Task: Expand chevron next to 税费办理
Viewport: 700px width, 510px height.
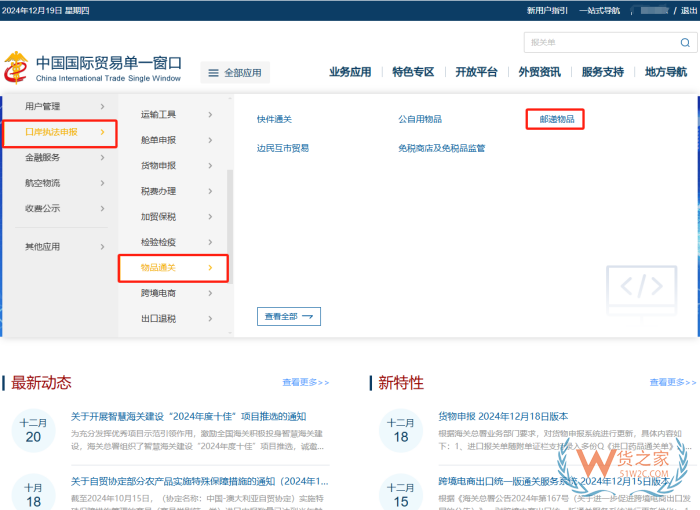Action: (210, 191)
